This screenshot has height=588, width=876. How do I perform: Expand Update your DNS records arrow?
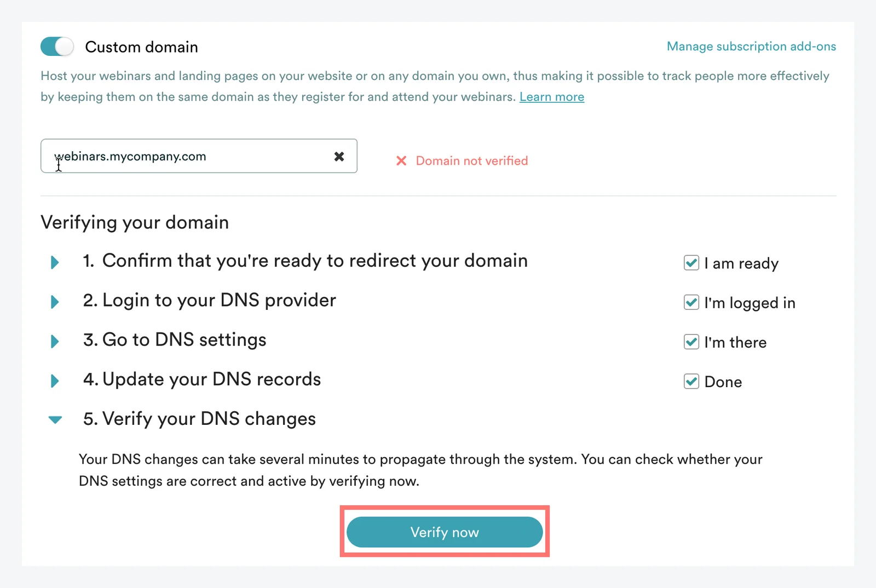pos(55,381)
